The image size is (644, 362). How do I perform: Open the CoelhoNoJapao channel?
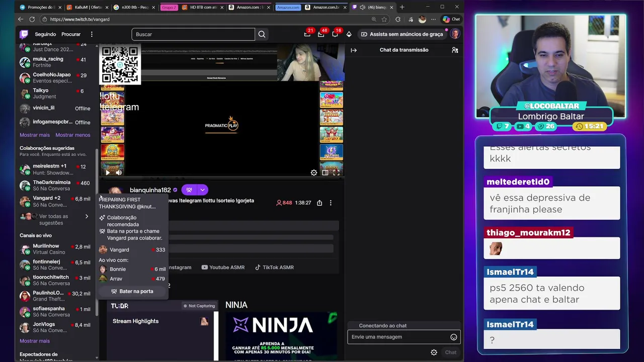coord(55,78)
